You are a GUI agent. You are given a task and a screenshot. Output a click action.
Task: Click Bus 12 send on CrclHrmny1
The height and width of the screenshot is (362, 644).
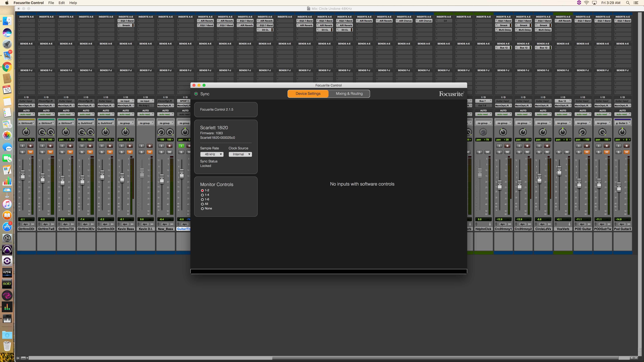coord(504,48)
